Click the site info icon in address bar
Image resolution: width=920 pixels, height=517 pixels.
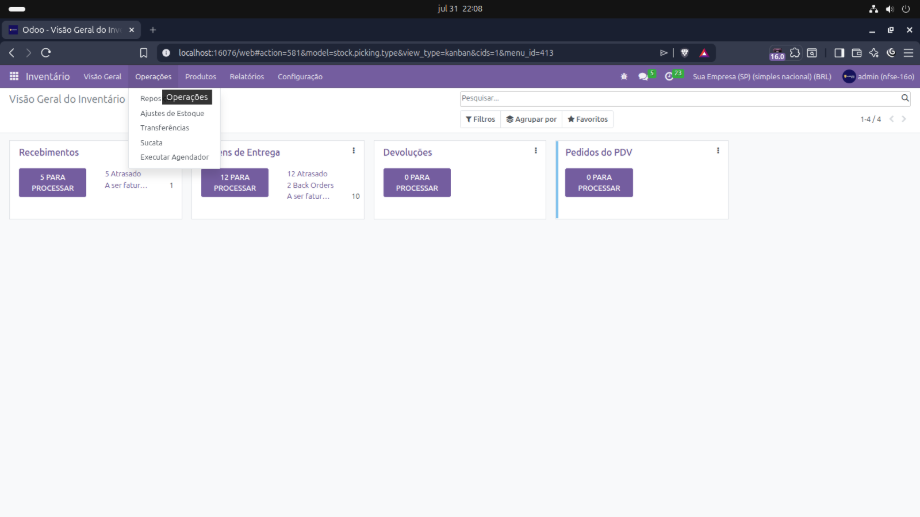(166, 53)
